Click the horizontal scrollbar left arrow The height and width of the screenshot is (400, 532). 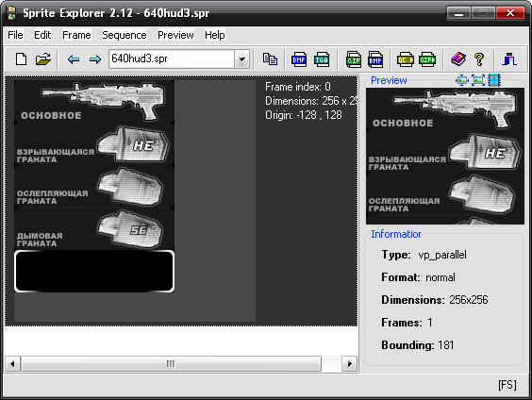click(12, 364)
